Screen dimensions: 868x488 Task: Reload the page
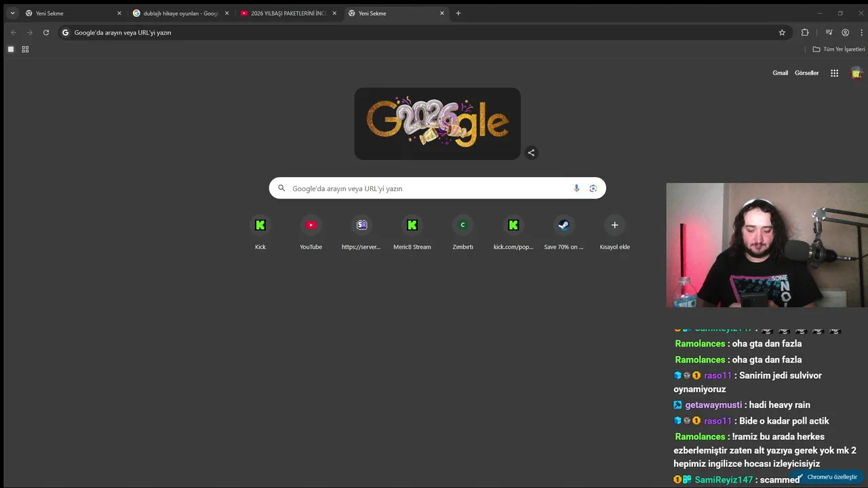[46, 33]
